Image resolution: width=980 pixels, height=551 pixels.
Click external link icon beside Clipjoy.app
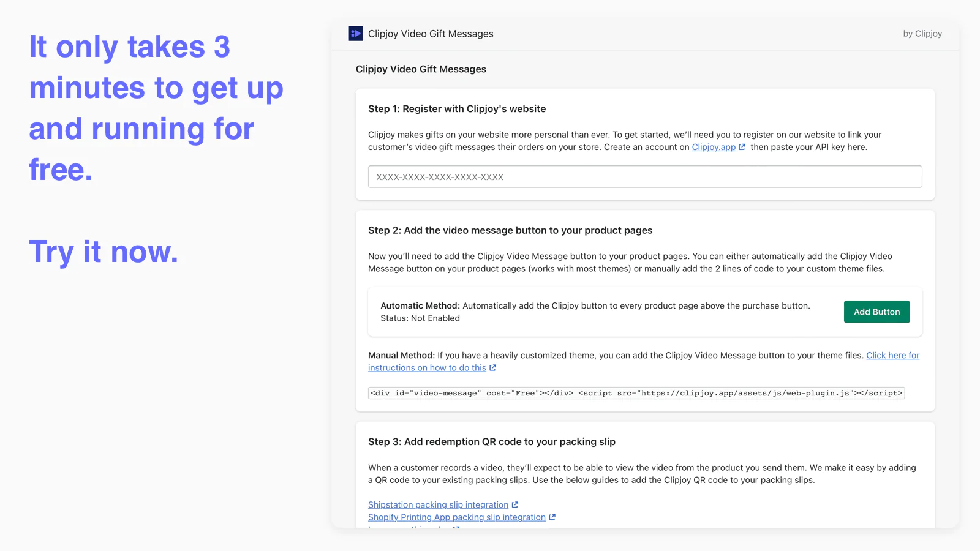tap(742, 148)
